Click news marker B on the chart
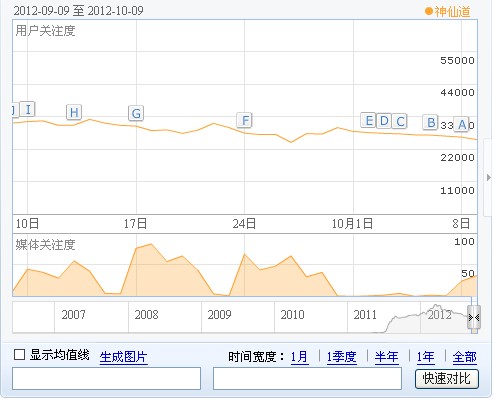The width and height of the screenshot is (494, 399). tap(430, 122)
